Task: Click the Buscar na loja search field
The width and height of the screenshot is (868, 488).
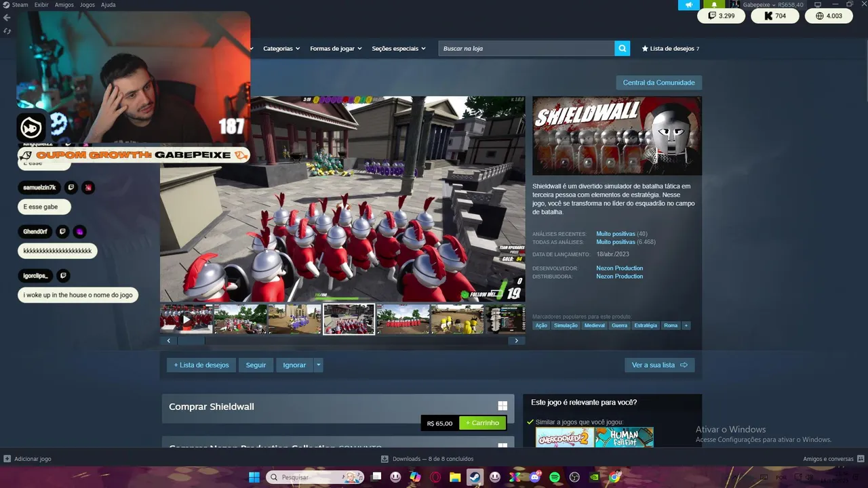Action: coord(526,48)
